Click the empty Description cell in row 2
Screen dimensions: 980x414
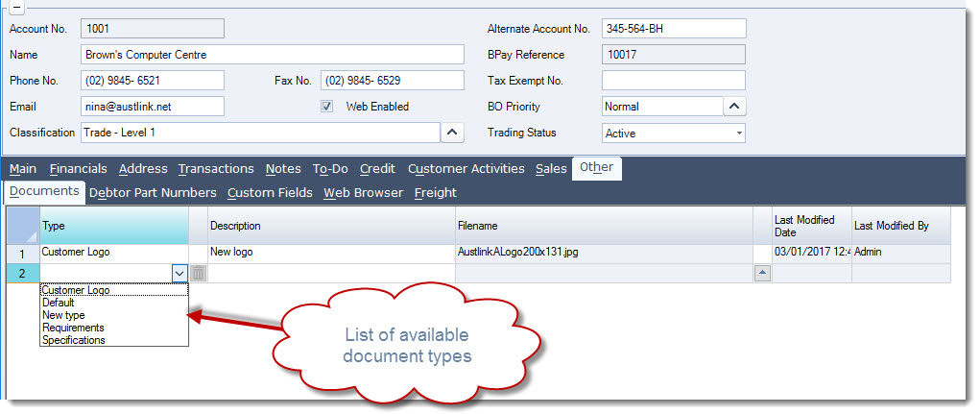point(331,274)
